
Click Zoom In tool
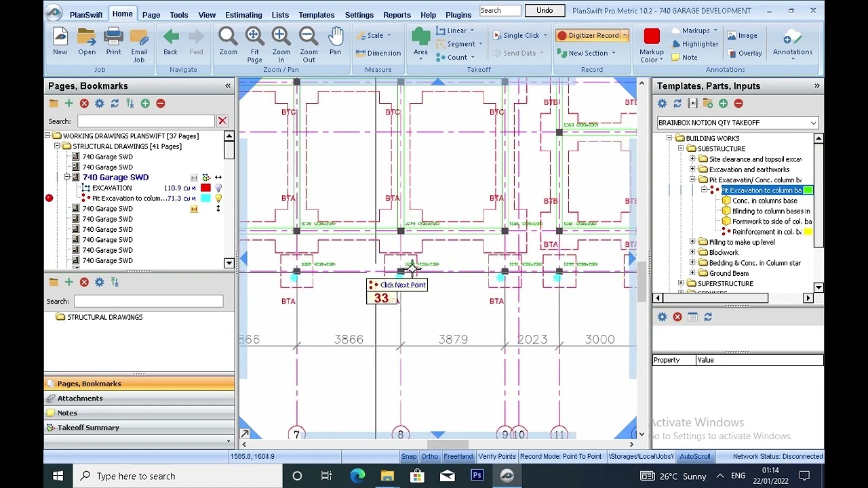tap(281, 45)
